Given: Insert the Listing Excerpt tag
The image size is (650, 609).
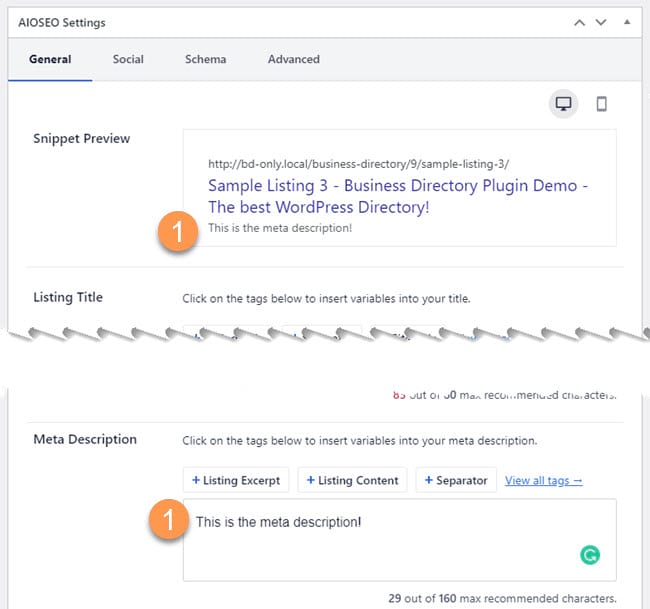Looking at the screenshot, I should (x=236, y=480).
